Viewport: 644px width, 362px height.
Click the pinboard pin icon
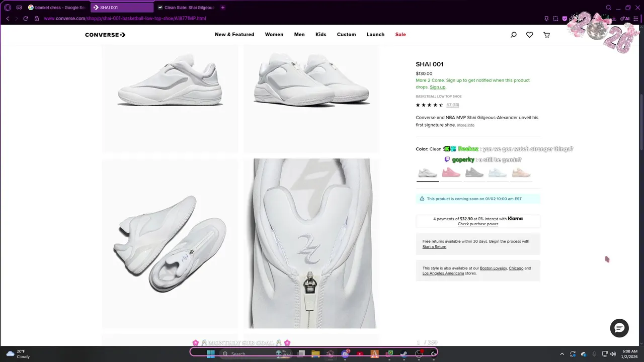point(546,19)
